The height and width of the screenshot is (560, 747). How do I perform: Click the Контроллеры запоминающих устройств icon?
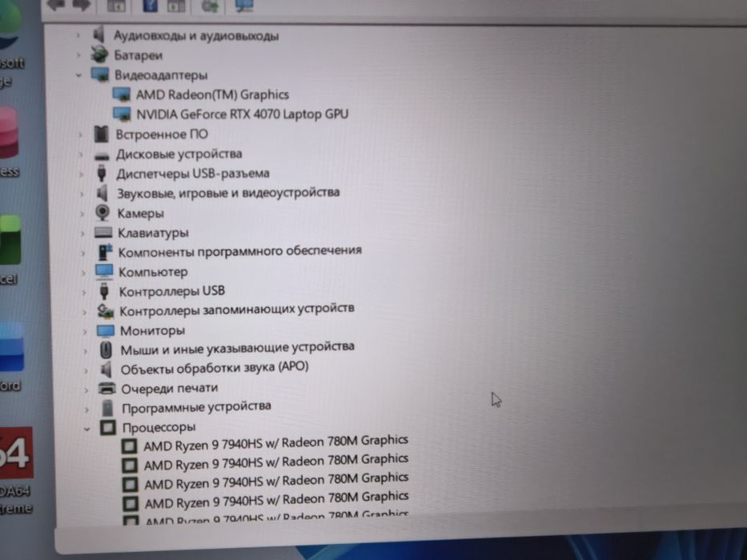coord(106,311)
